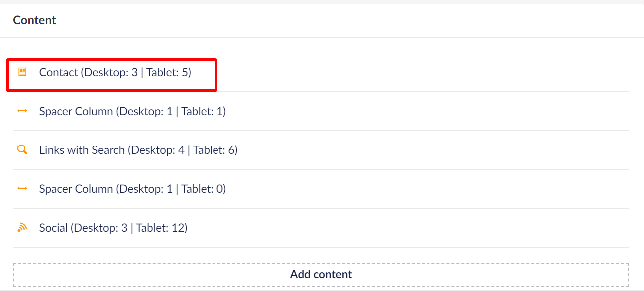The height and width of the screenshot is (291, 644).
Task: Click the Desktop: 3 text in Social row
Action: click(x=101, y=228)
